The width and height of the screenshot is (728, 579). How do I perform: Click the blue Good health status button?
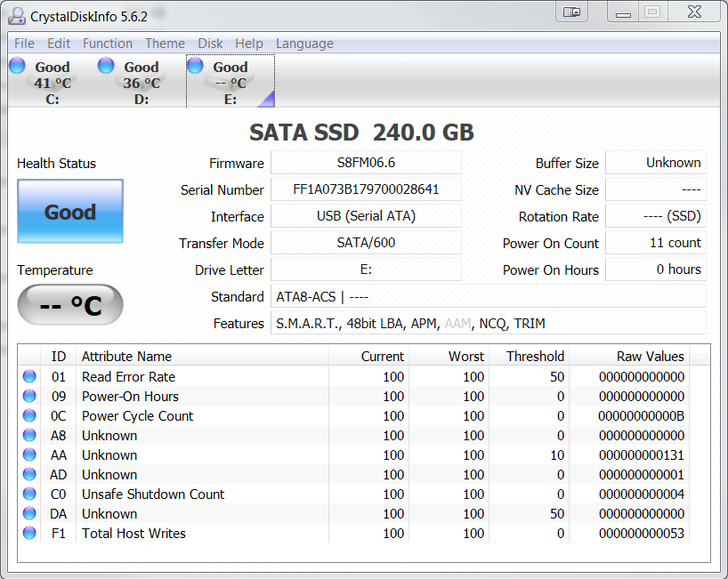(70, 212)
